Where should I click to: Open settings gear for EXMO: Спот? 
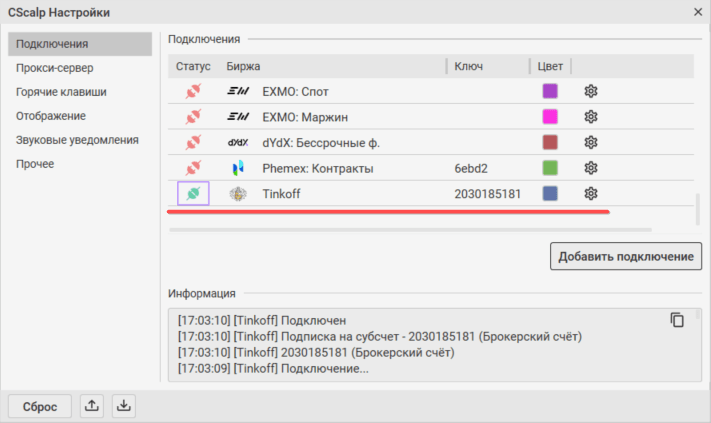tap(590, 91)
